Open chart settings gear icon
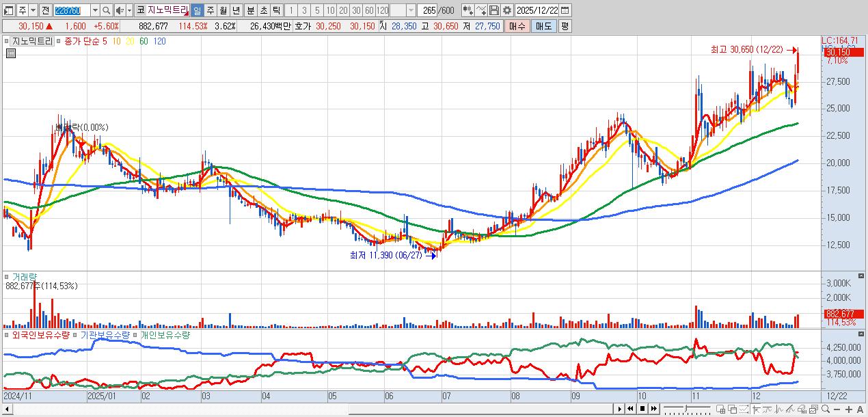Image resolution: width=868 pixels, height=417 pixels. 507,10
